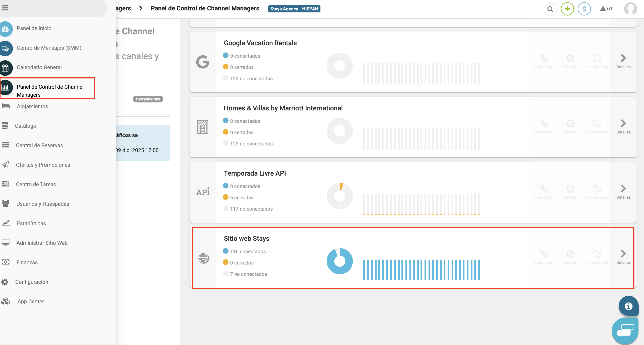Click the Herramientas badge button
Screen dimensions: 644x345
click(x=148, y=99)
